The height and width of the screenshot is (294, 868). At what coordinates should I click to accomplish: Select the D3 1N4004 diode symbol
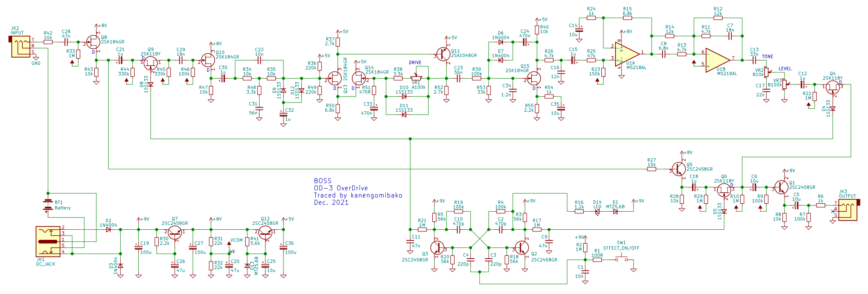click(120, 266)
